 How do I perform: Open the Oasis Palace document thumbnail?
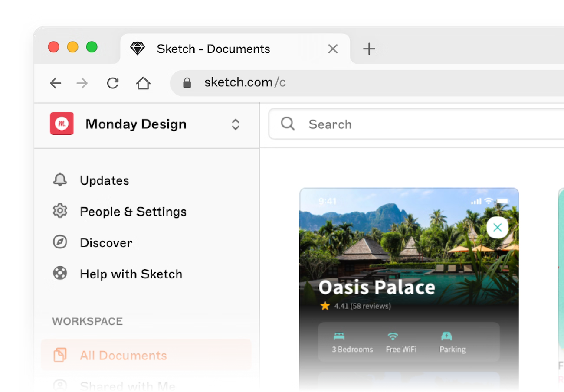coord(409,290)
